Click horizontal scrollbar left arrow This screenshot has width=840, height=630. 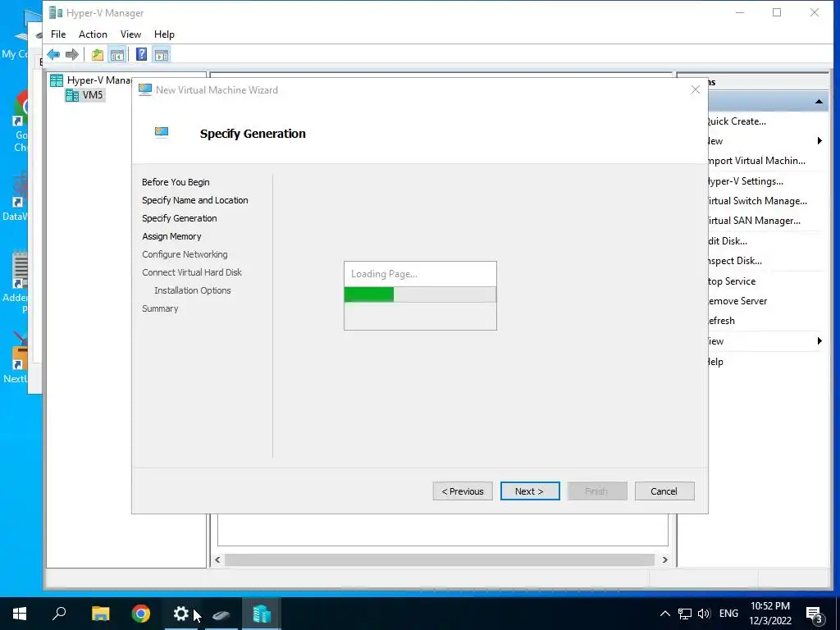217,559
